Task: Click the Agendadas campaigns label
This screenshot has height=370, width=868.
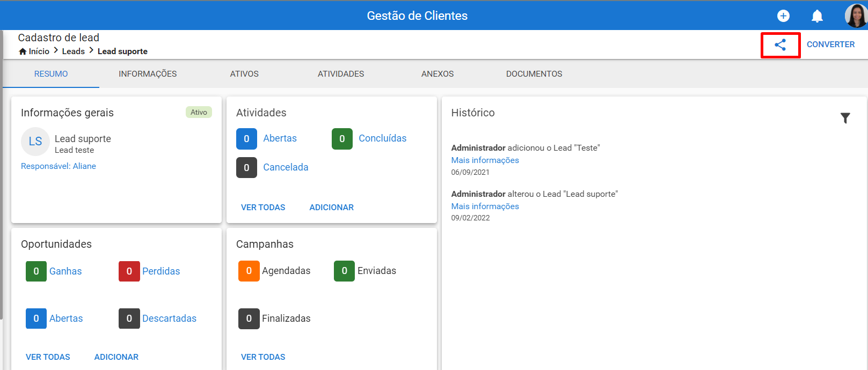Action: coord(286,271)
